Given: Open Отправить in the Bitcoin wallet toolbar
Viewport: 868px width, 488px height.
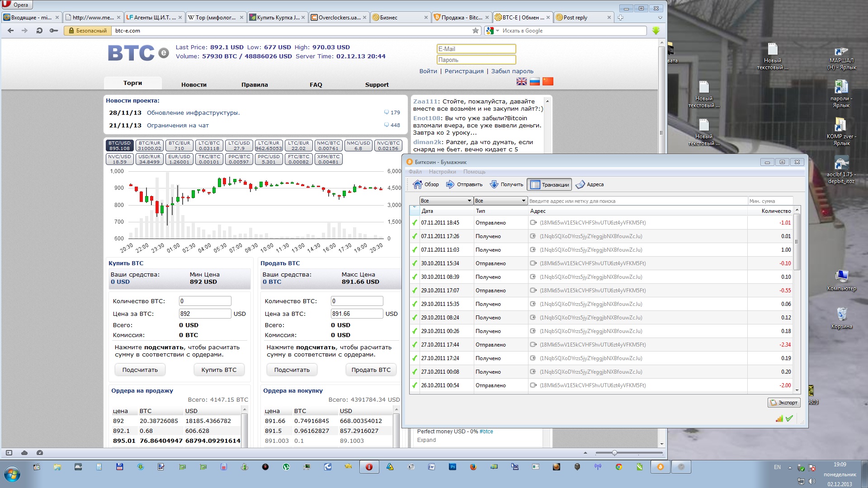Looking at the screenshot, I should (x=464, y=184).
